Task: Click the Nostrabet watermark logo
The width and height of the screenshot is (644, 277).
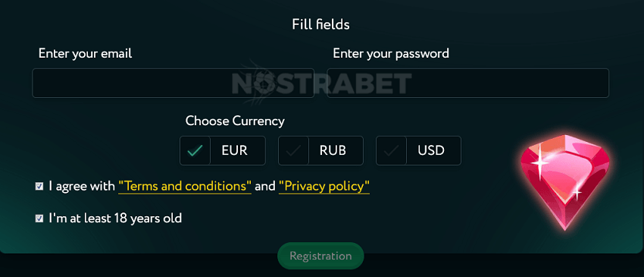Action: tap(321, 83)
